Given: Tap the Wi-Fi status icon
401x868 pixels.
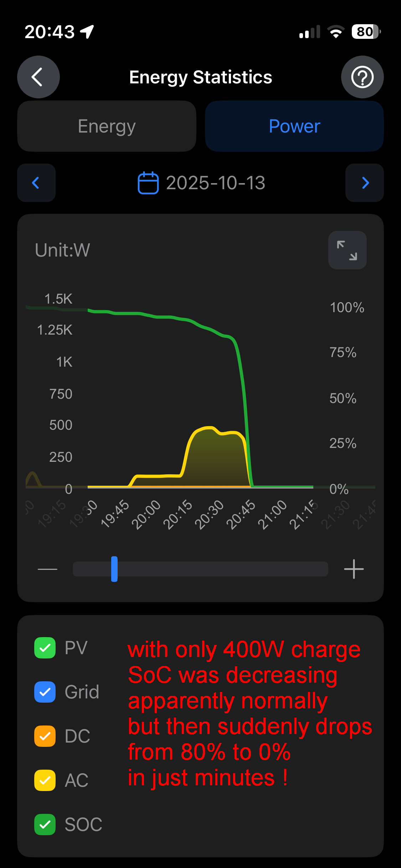Looking at the screenshot, I should pos(335,32).
